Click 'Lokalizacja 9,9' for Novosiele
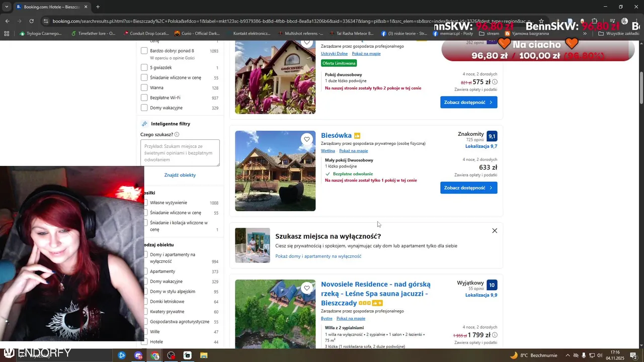The width and height of the screenshot is (644, 362). [x=481, y=295]
